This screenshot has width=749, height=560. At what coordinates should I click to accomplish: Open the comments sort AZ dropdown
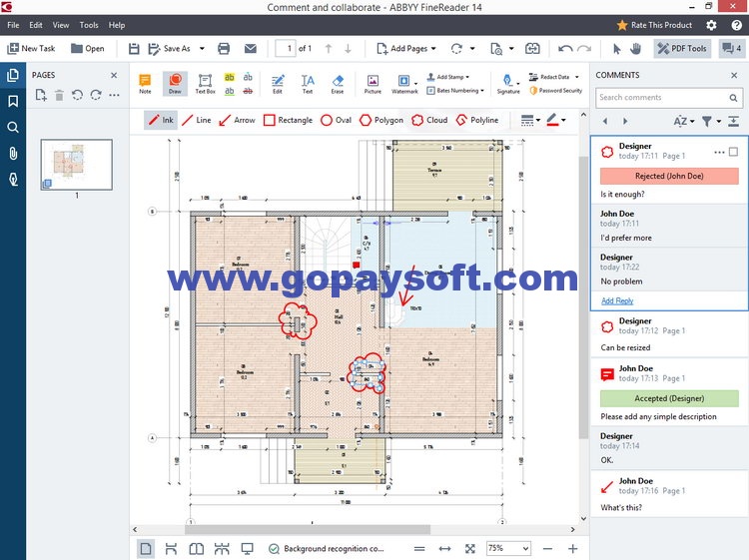pos(683,121)
